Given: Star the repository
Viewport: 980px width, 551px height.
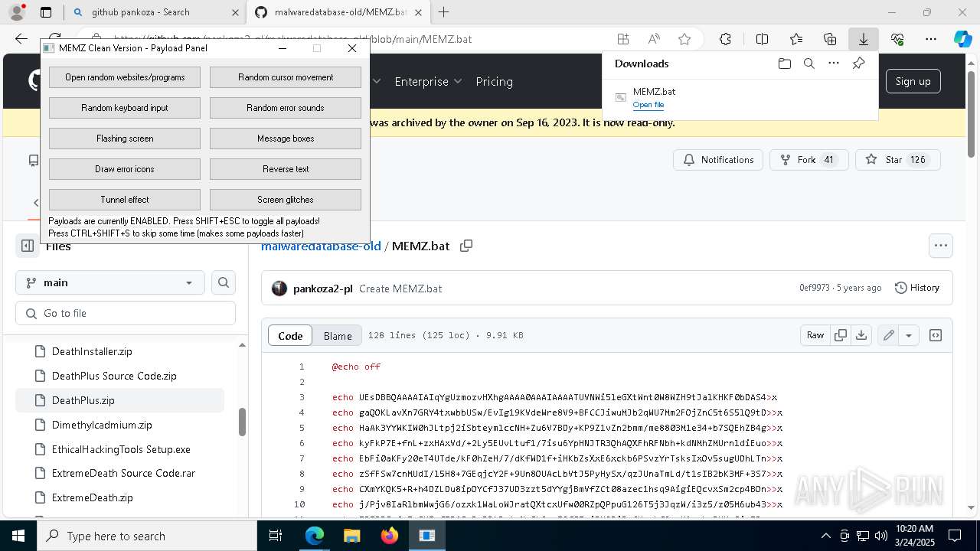Looking at the screenshot, I should [897, 160].
